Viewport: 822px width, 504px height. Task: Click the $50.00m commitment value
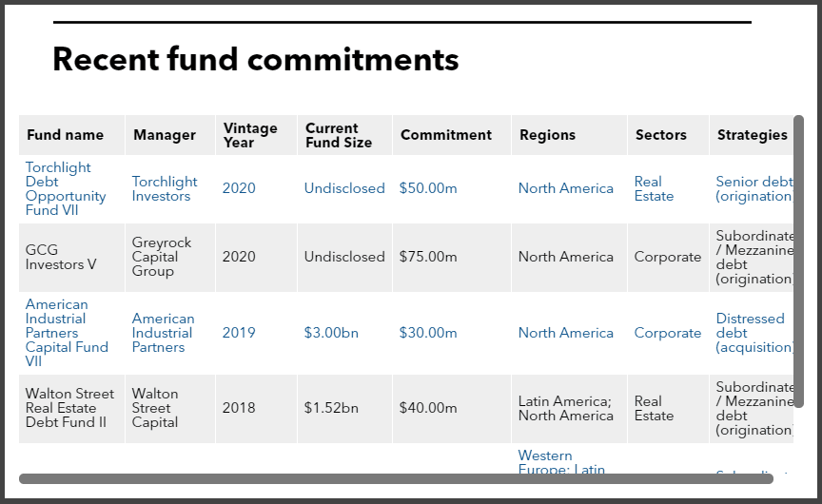[428, 188]
